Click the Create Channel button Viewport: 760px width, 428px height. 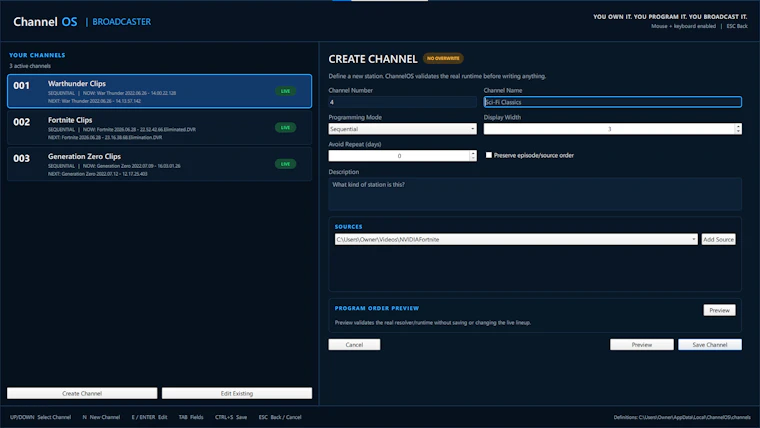pos(82,393)
